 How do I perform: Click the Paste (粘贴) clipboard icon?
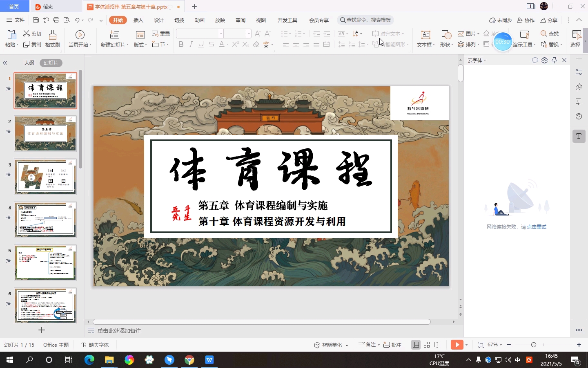pyautogui.click(x=11, y=34)
